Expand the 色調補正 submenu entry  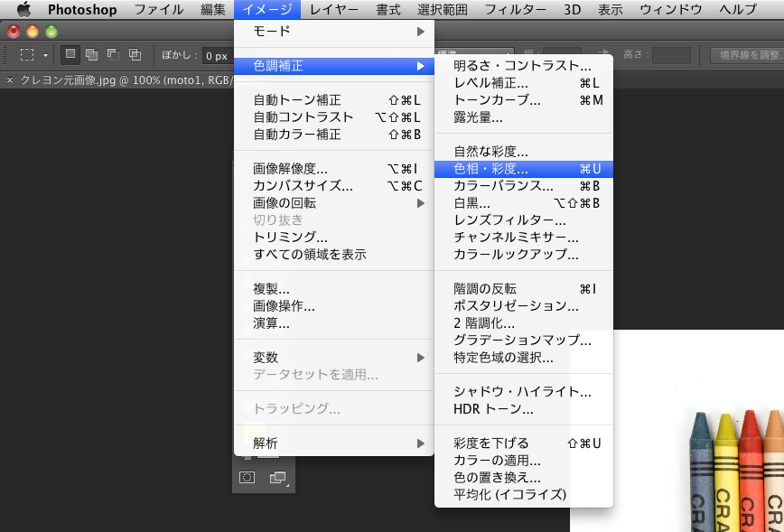[334, 66]
